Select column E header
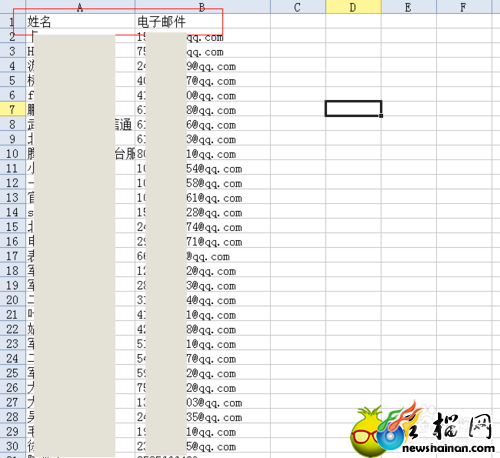 (x=409, y=7)
